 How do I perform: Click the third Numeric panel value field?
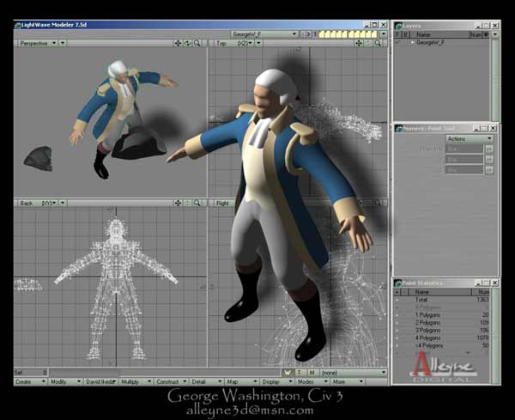click(x=464, y=170)
